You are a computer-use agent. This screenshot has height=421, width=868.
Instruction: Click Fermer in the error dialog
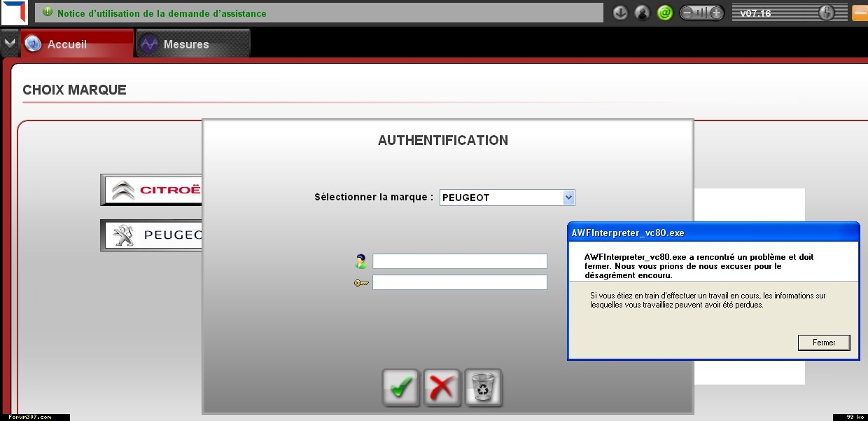click(x=824, y=343)
